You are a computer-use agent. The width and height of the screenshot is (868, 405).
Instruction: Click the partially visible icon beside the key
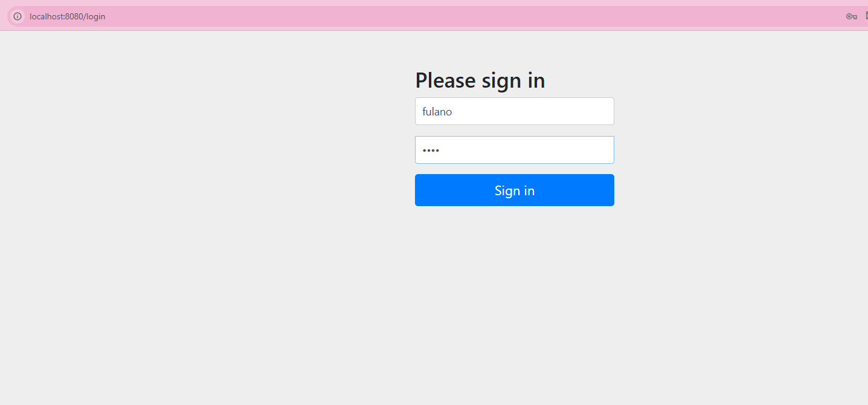click(x=866, y=16)
